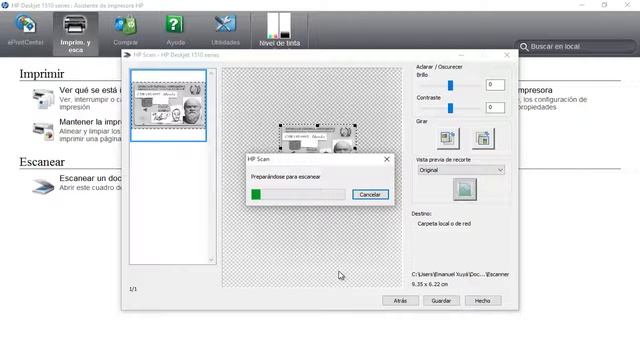Click the Imprimir section heading
Screen dimensions: 640x360
pyautogui.click(x=42, y=74)
